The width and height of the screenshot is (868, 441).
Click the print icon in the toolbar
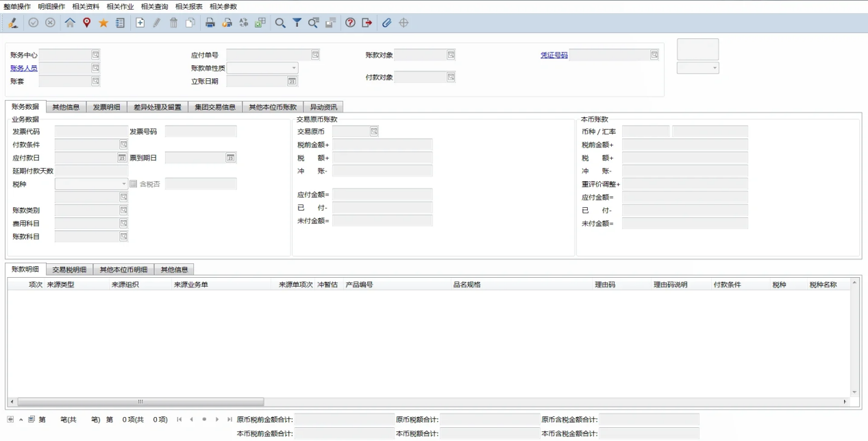209,23
